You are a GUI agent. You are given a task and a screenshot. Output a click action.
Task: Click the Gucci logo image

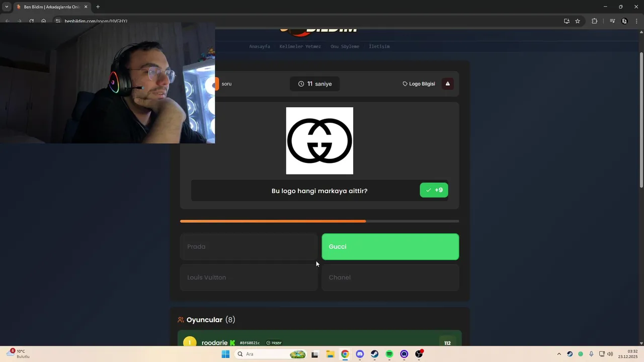coord(319,141)
